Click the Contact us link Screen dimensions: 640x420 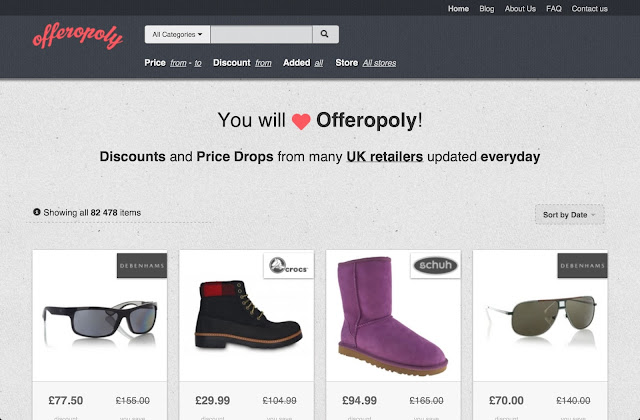point(589,9)
